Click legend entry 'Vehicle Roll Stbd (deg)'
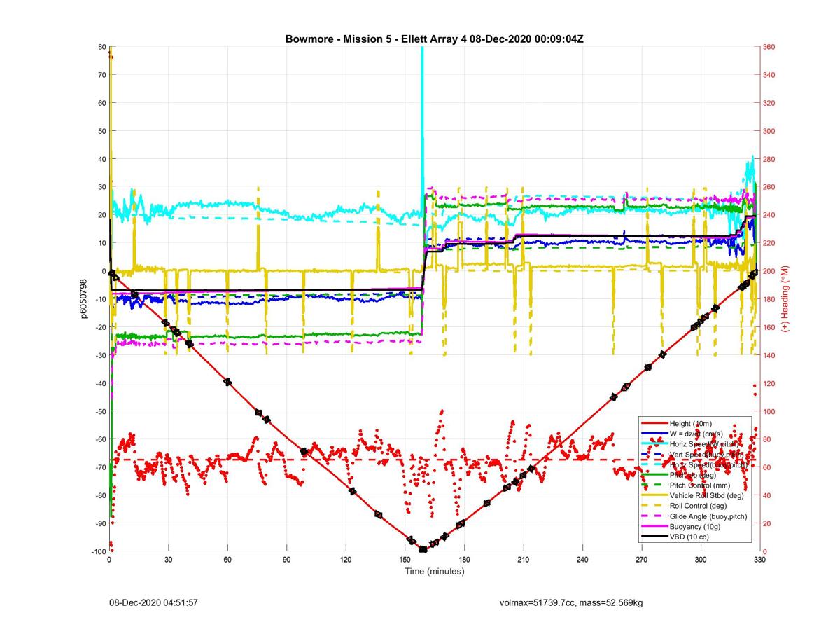This screenshot has width=840, height=620. [706, 495]
